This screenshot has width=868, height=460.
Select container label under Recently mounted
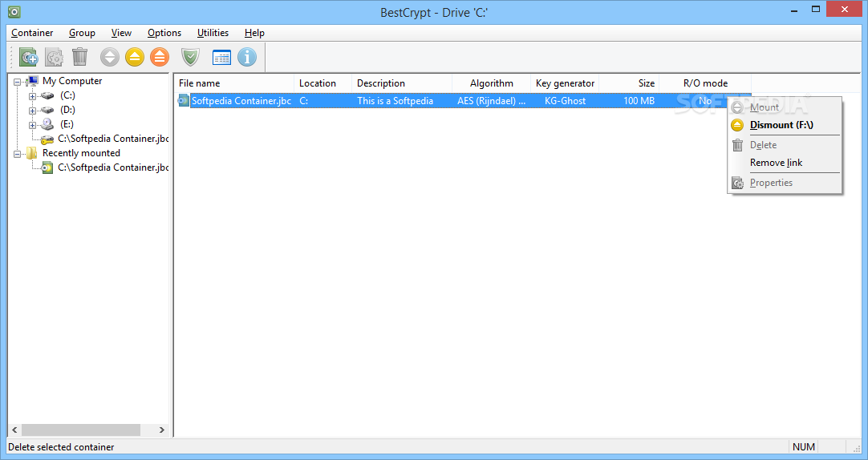point(113,167)
